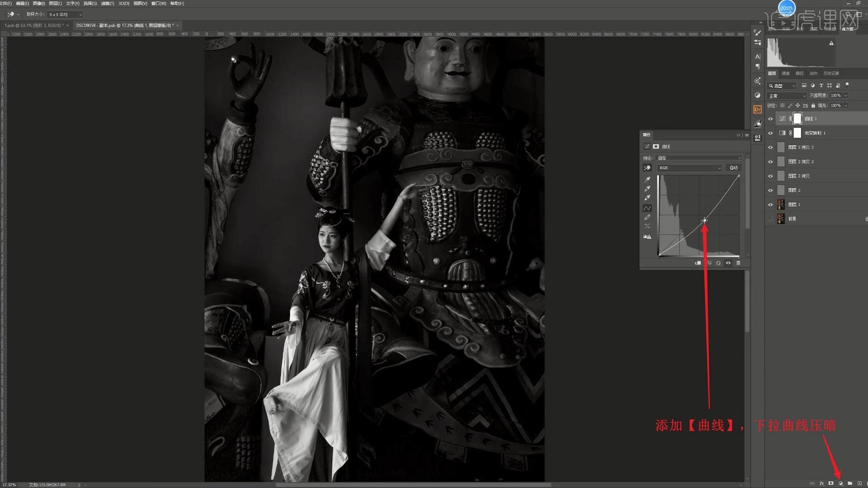Toggle visibility of 渐变映射 1 layer
Image resolution: width=868 pixels, height=488 pixels.
pos(770,133)
